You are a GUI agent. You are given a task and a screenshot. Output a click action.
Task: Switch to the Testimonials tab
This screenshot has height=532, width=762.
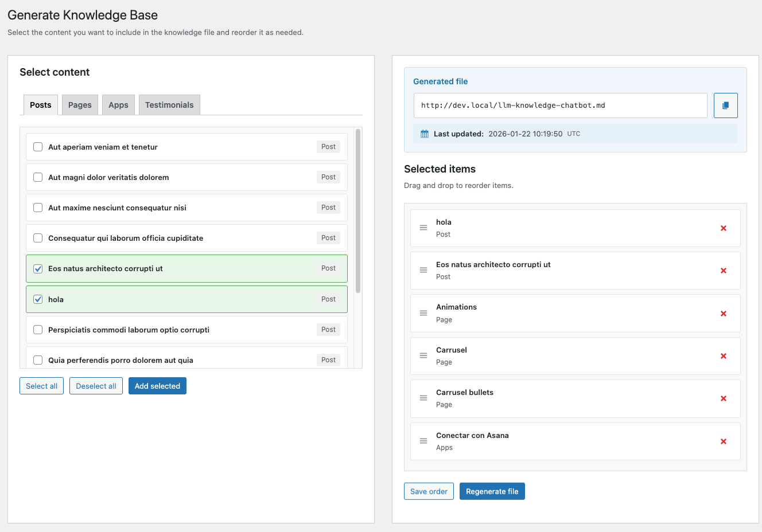pyautogui.click(x=169, y=105)
